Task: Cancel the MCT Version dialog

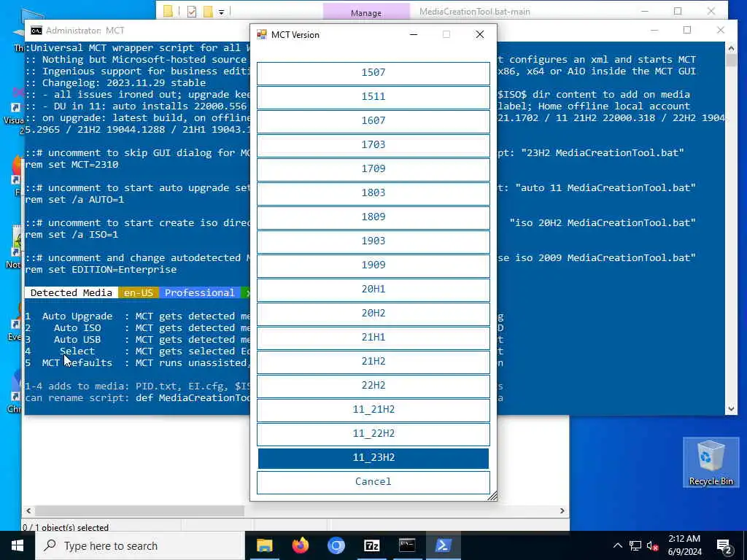Action: point(373,482)
